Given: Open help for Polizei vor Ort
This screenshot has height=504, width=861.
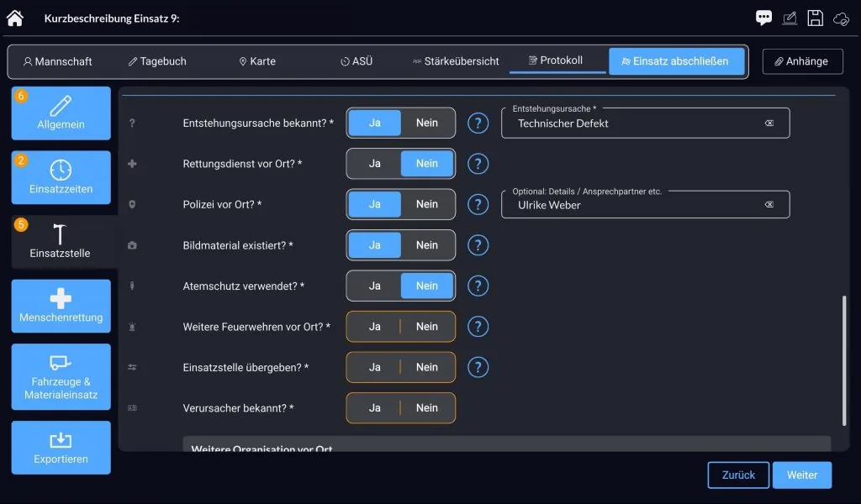Looking at the screenshot, I should point(478,204).
